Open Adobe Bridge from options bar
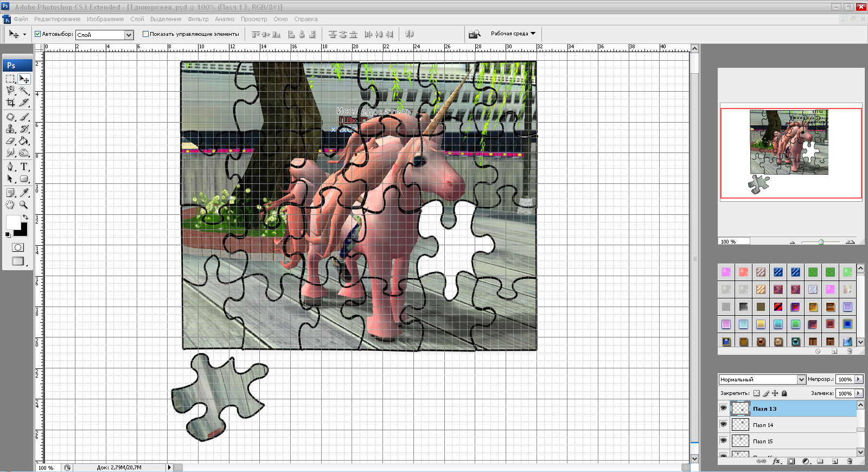Screen dimensions: 868x472 [475, 34]
